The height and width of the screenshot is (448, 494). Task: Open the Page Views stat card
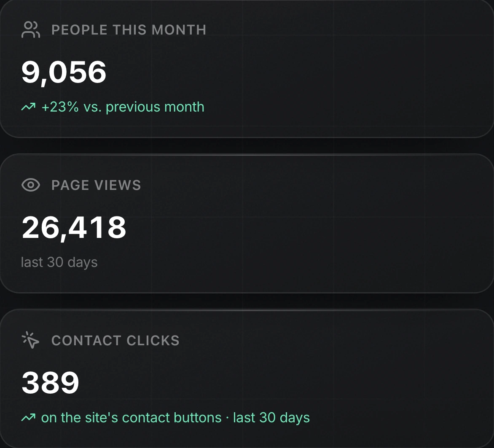click(247, 224)
